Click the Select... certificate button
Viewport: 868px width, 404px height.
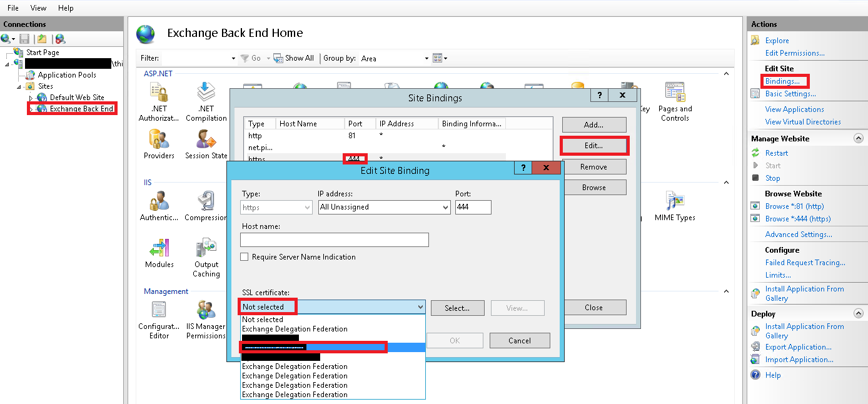457,308
